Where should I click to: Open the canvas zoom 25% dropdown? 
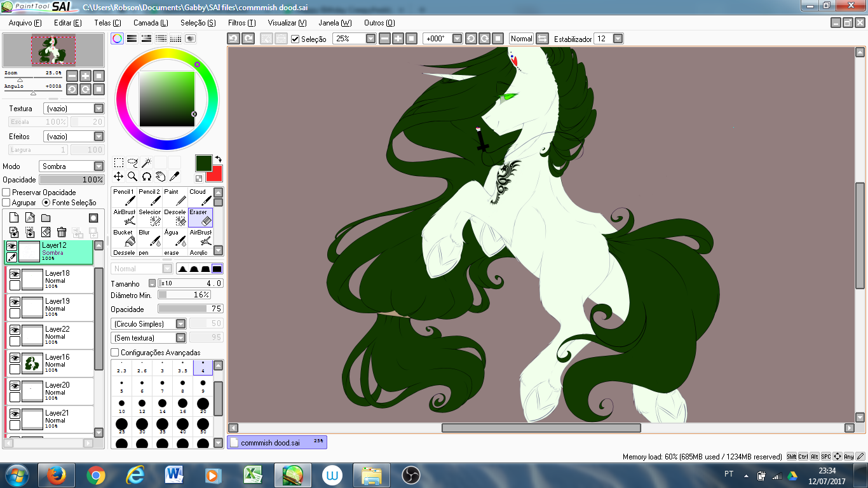[355, 39]
